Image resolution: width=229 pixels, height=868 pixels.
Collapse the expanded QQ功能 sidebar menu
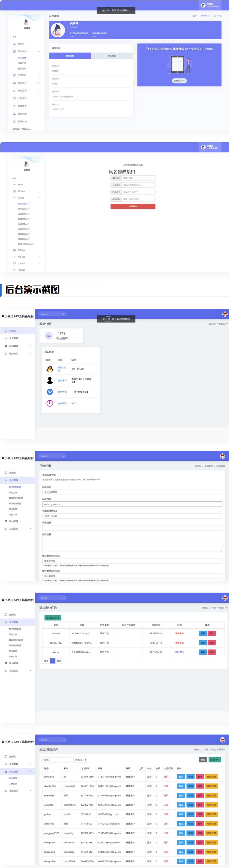[39, 198]
